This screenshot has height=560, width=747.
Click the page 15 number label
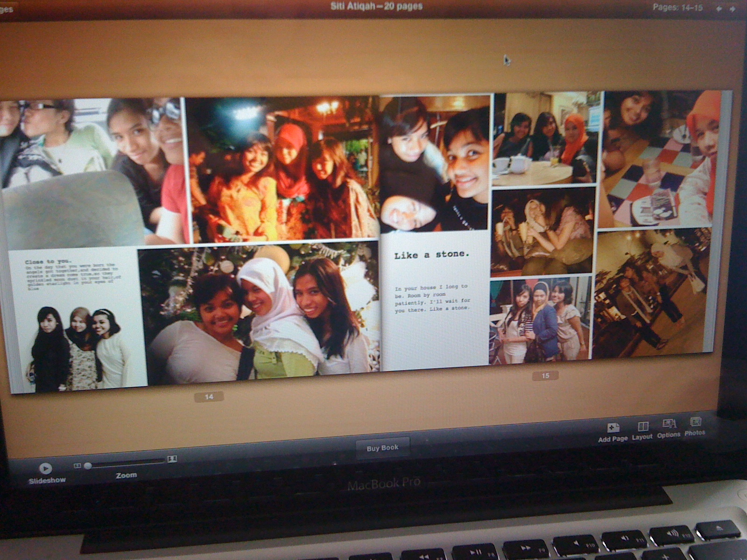(545, 375)
